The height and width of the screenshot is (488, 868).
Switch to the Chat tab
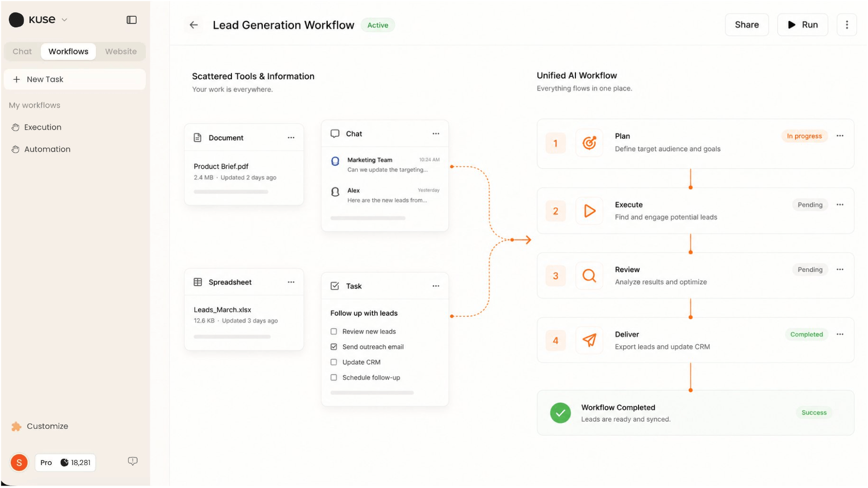(x=22, y=51)
